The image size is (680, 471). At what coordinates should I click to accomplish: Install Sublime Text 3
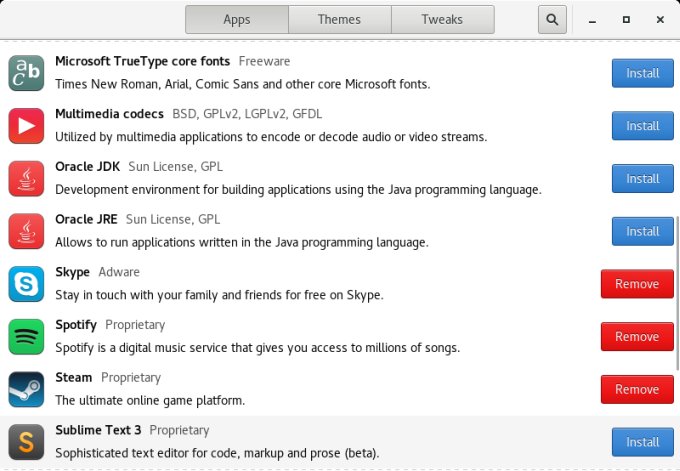(x=642, y=442)
